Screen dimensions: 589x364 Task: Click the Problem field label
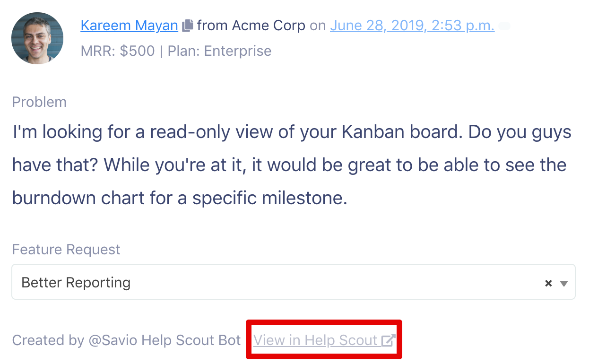[39, 102]
